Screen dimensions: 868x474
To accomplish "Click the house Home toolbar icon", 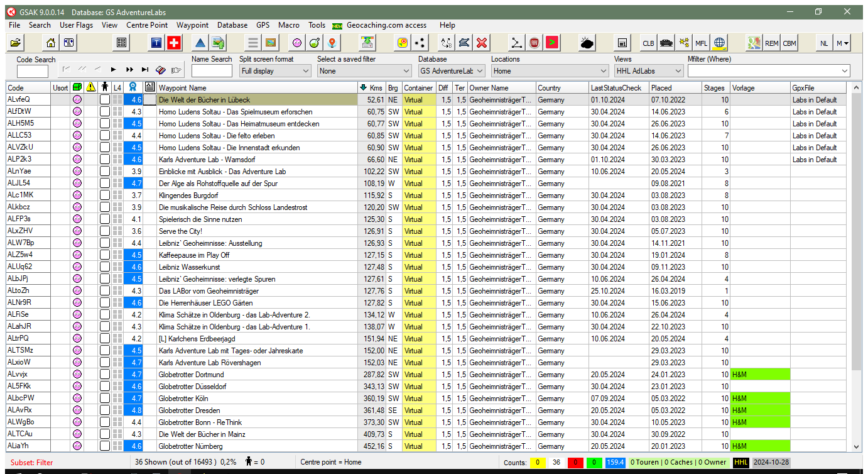I will tap(51, 43).
